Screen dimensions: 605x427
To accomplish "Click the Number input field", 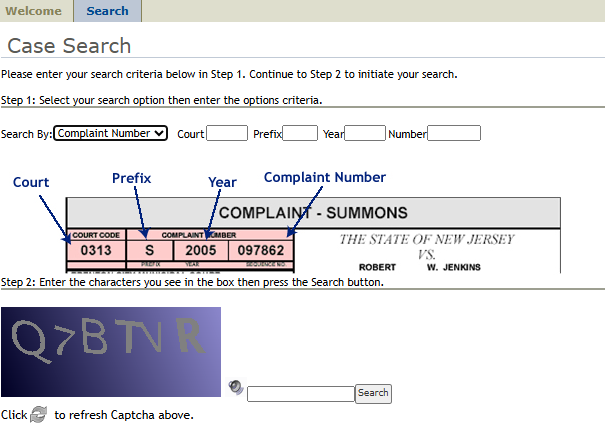I will pyautogui.click(x=454, y=133).
